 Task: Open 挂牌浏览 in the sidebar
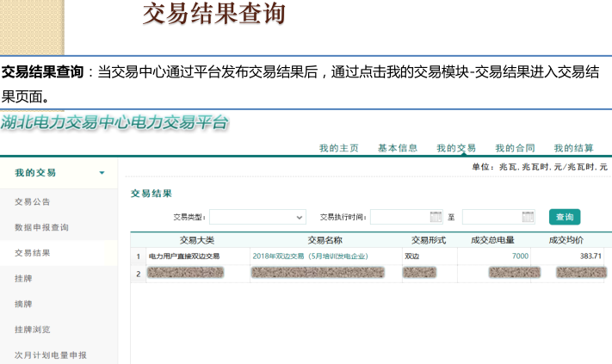click(x=33, y=330)
